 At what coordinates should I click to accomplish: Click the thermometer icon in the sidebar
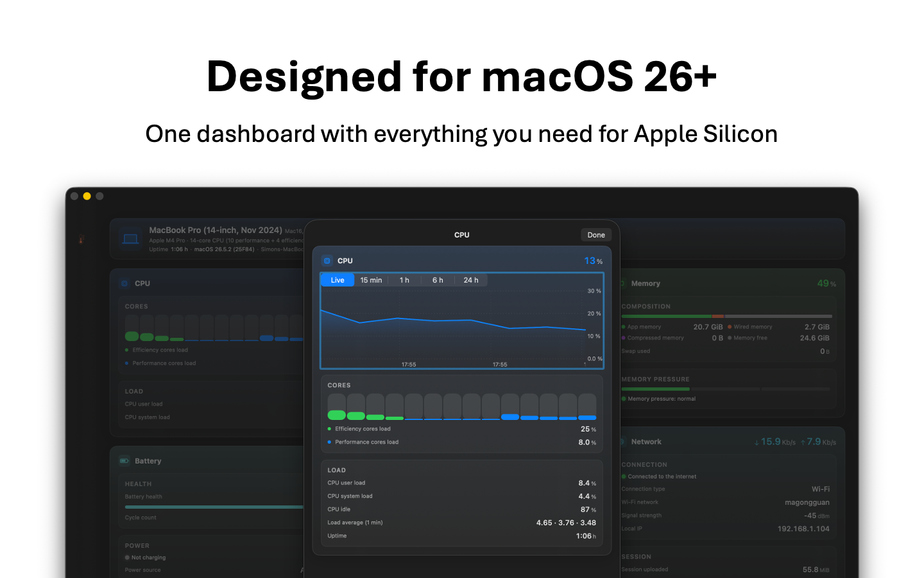(81, 240)
